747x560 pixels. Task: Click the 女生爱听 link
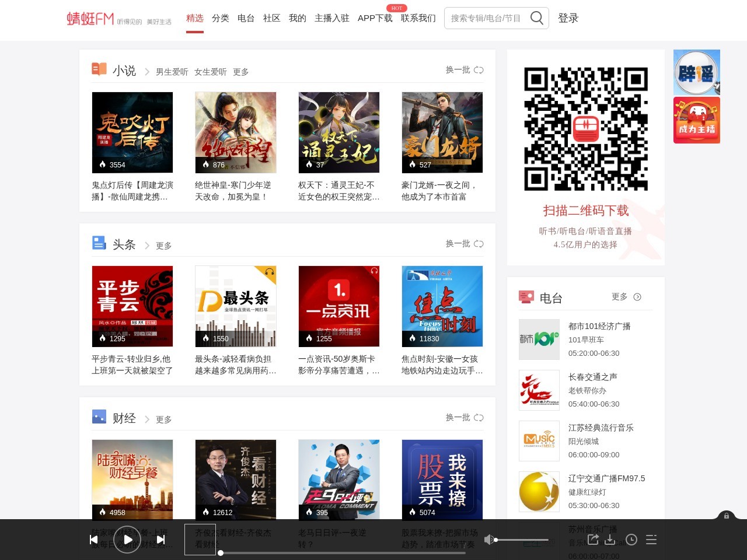coord(211,72)
